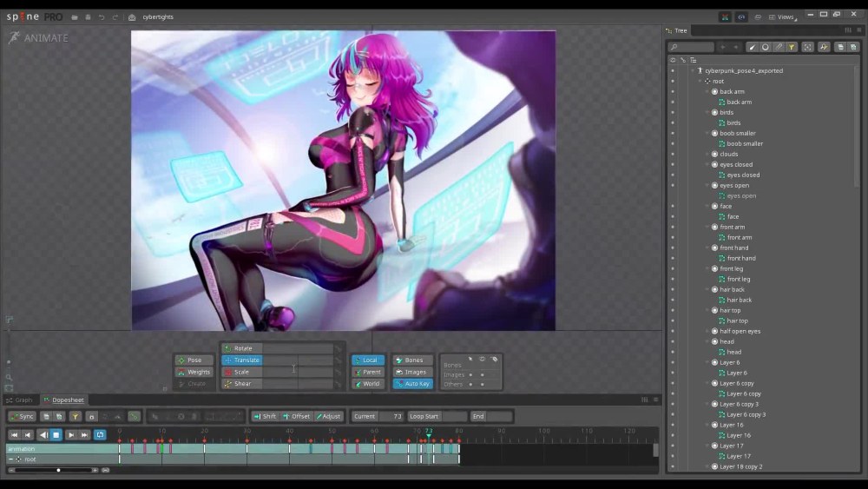This screenshot has height=489, width=868.
Task: Click the Weights tool button
Action: 194,372
